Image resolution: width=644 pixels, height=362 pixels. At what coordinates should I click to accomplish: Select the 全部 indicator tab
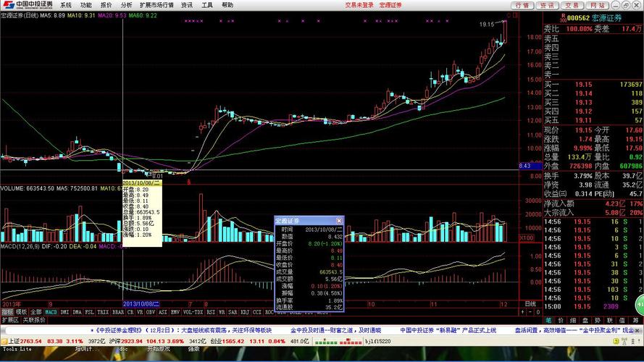[36, 312]
